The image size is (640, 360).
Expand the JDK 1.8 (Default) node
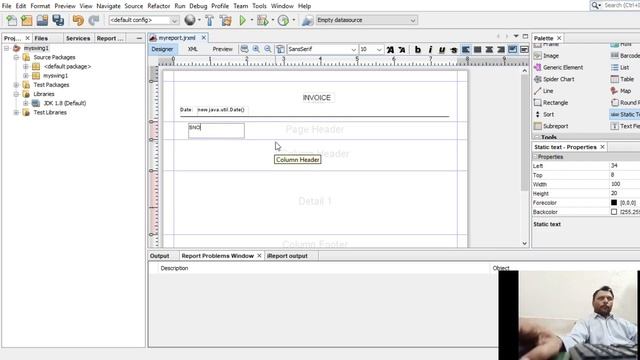26,103
